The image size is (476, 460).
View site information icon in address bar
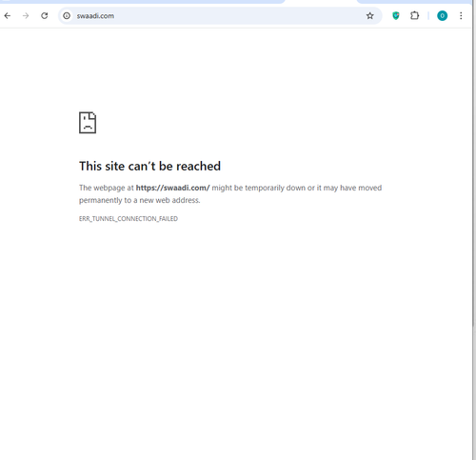(67, 16)
